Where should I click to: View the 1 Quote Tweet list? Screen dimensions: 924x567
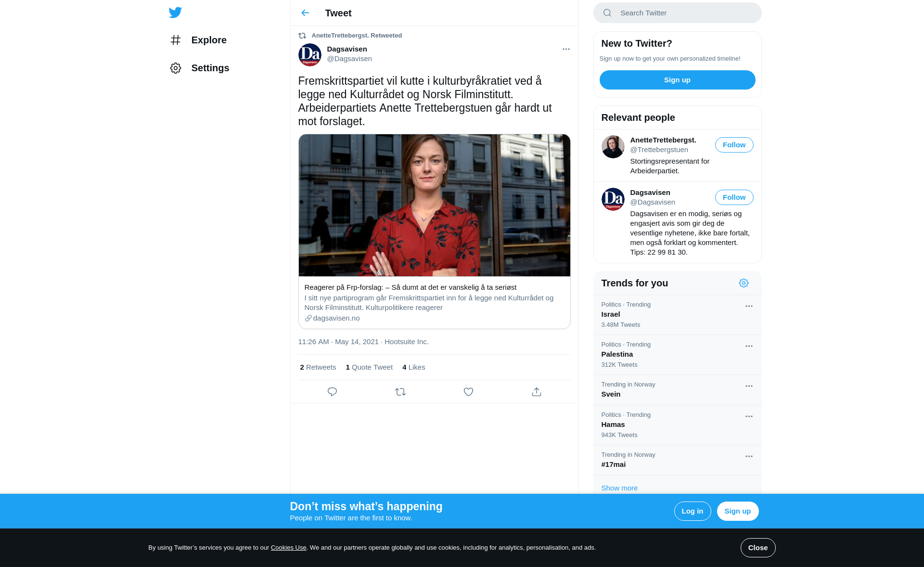369,367
